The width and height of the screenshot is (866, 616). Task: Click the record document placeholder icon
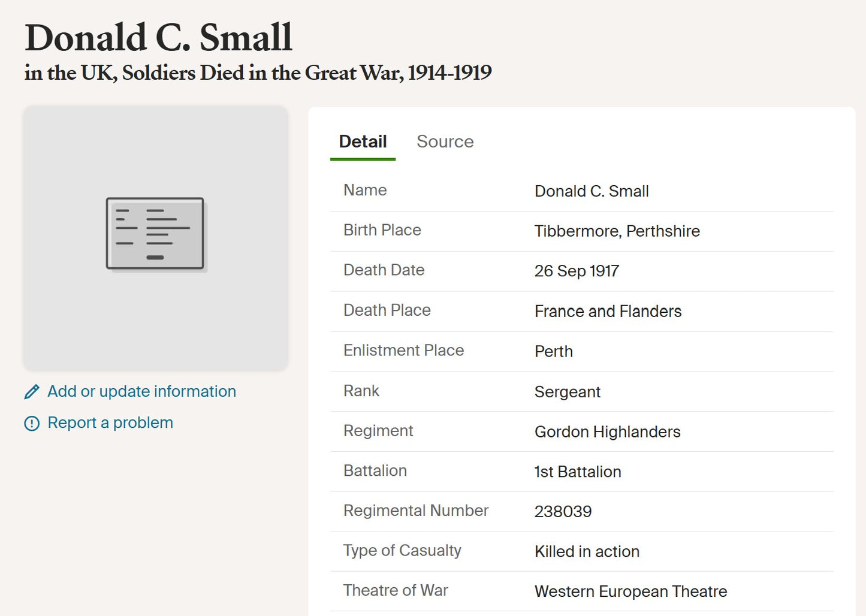(x=155, y=234)
